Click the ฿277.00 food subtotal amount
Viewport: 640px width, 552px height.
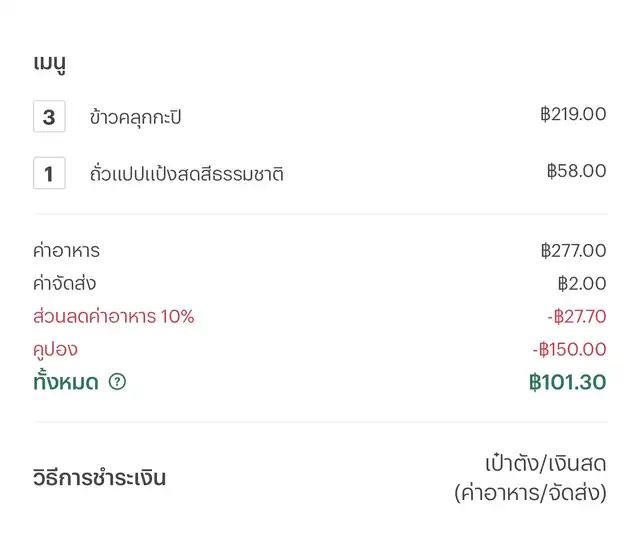click(572, 250)
